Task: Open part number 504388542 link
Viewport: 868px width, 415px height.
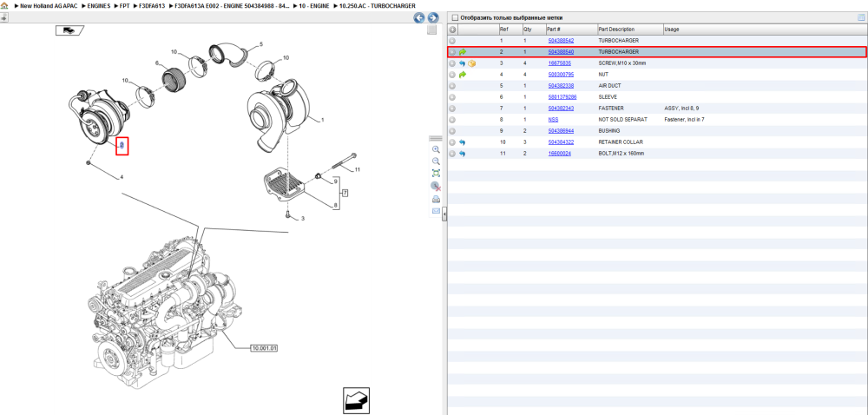Action: pyautogui.click(x=561, y=41)
